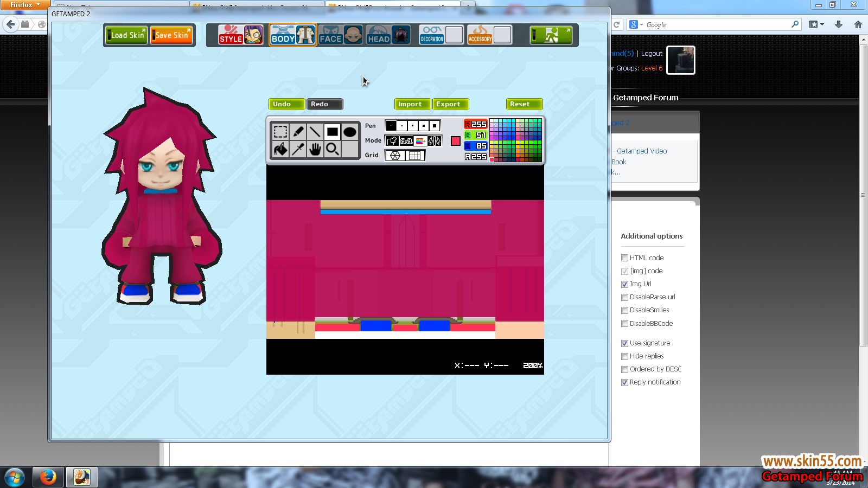Choose the largest pen size

coord(435,126)
